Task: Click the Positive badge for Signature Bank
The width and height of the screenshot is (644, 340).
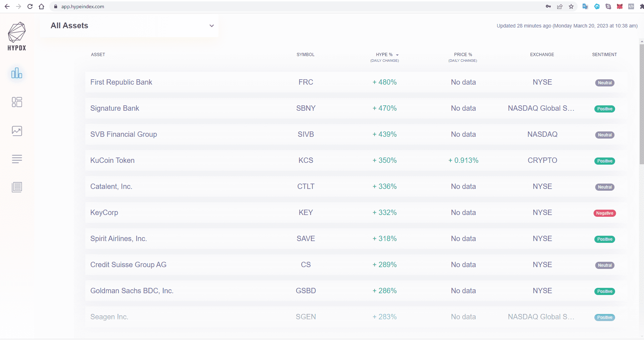Action: click(x=605, y=109)
